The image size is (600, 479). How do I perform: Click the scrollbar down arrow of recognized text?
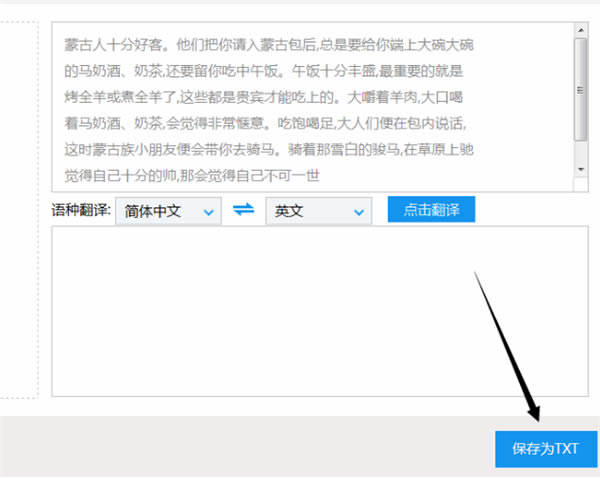(581, 169)
